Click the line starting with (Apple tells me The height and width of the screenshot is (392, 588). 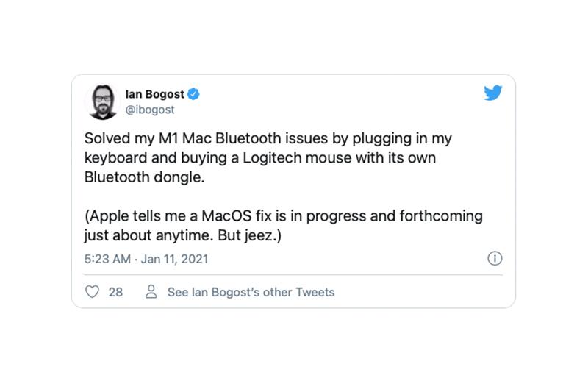click(x=293, y=220)
